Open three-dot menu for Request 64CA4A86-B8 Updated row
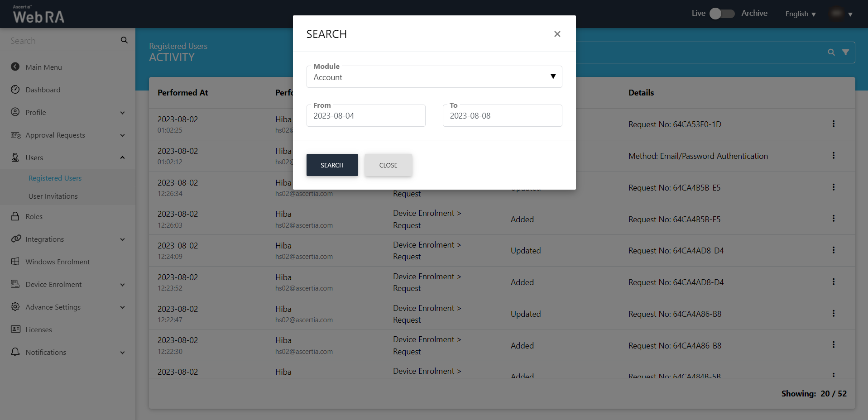The image size is (868, 420). coord(833,314)
